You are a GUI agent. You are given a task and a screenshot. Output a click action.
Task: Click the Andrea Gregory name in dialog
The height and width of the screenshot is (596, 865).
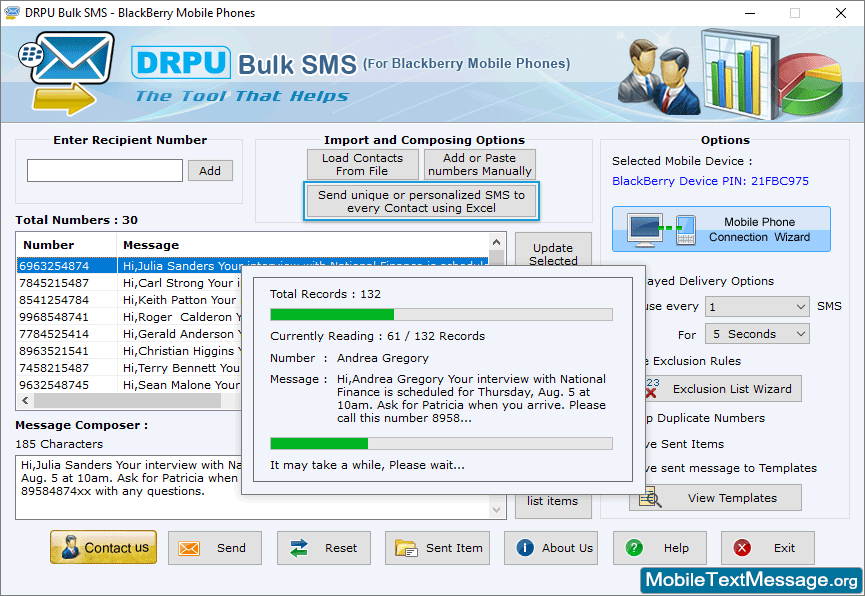(383, 358)
